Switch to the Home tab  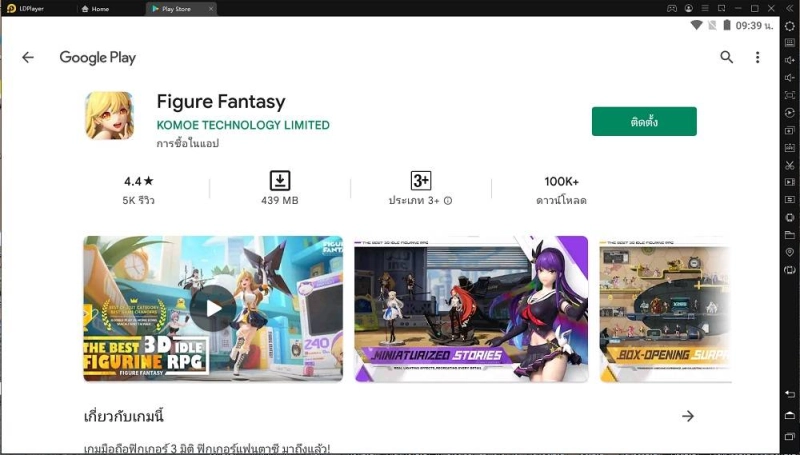(95, 9)
